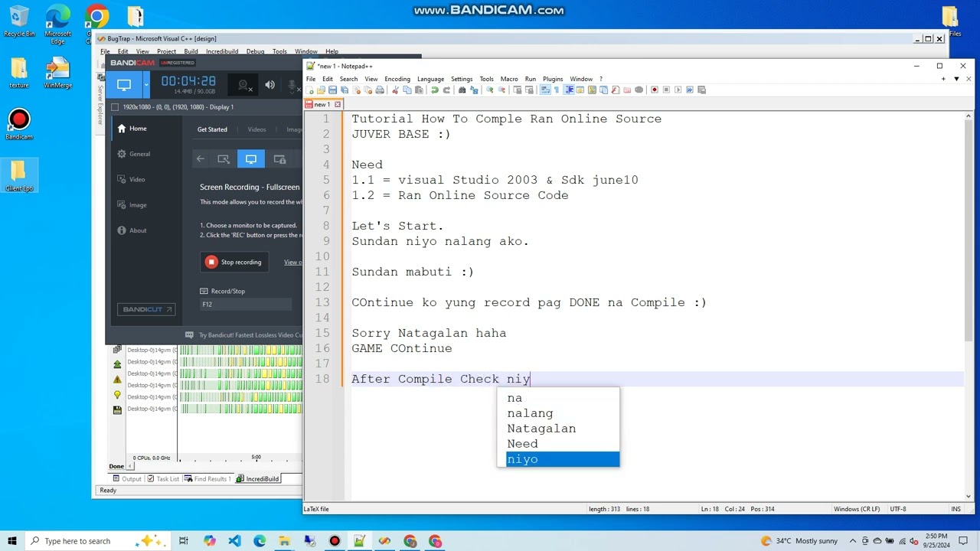Click the green Undo arrow in Notepad++
The image size is (980, 551).
pos(435,90)
